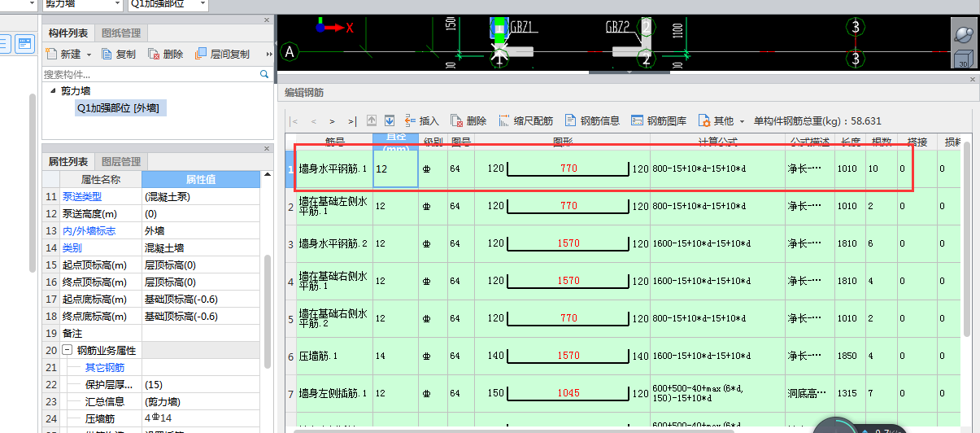Image resolution: width=980 pixels, height=433 pixels.
Task: Go to previous rebar record
Action: [x=314, y=120]
